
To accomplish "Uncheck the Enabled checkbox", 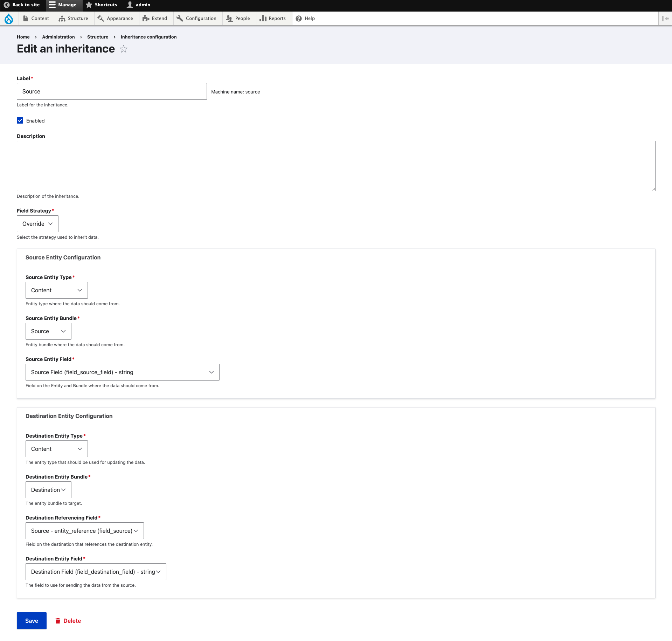I will tap(20, 121).
